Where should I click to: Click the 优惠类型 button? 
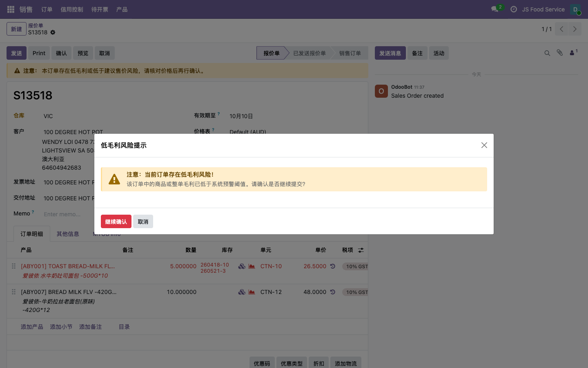pyautogui.click(x=292, y=363)
